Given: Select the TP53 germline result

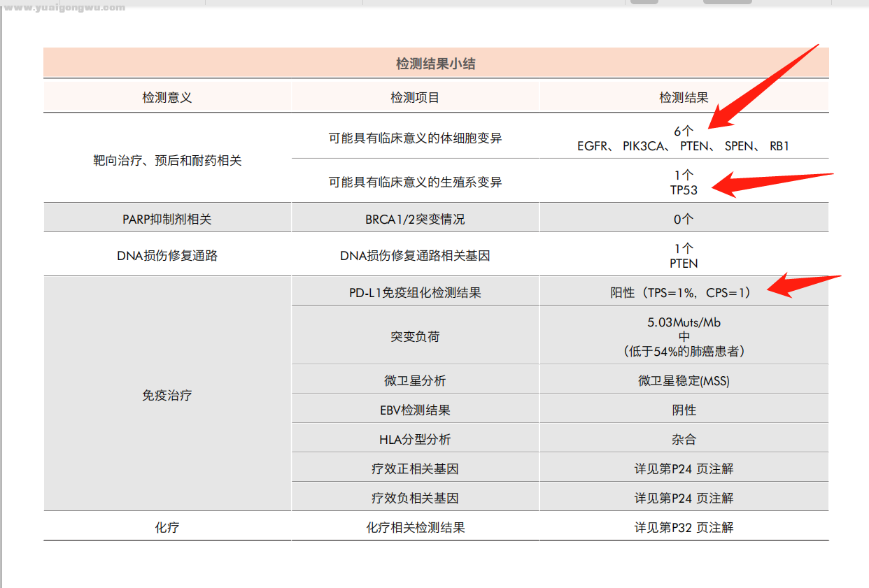Looking at the screenshot, I should pyautogui.click(x=684, y=190).
